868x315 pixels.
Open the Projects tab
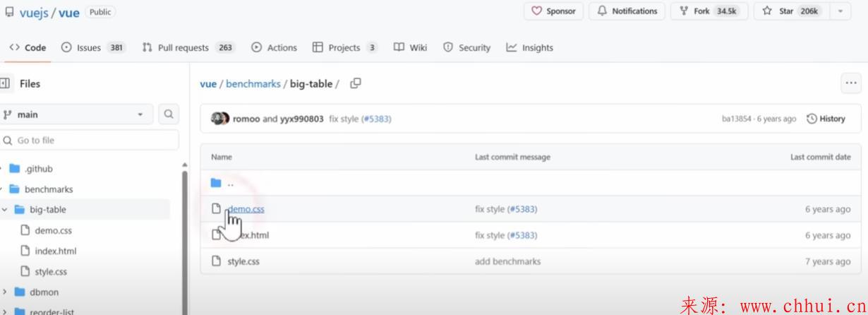(344, 48)
